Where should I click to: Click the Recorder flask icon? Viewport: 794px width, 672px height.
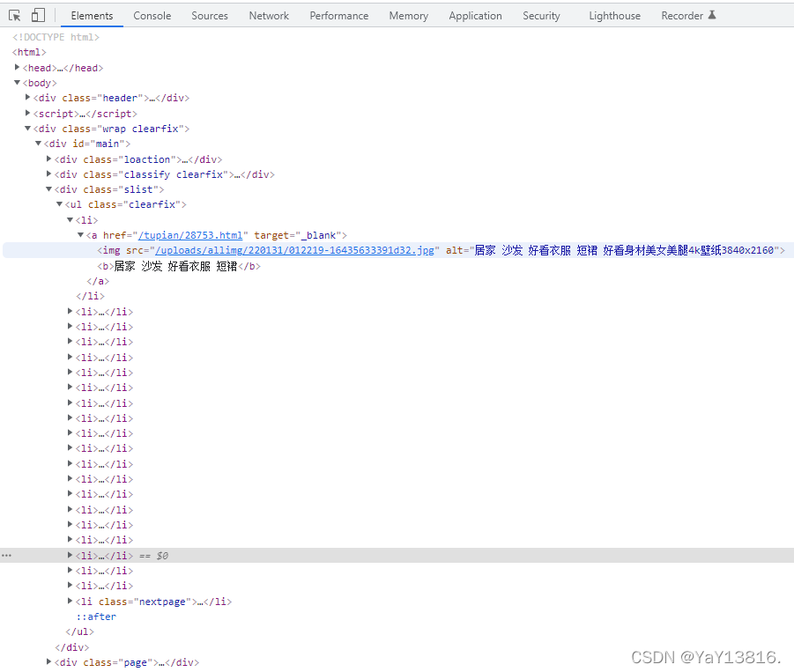point(712,15)
